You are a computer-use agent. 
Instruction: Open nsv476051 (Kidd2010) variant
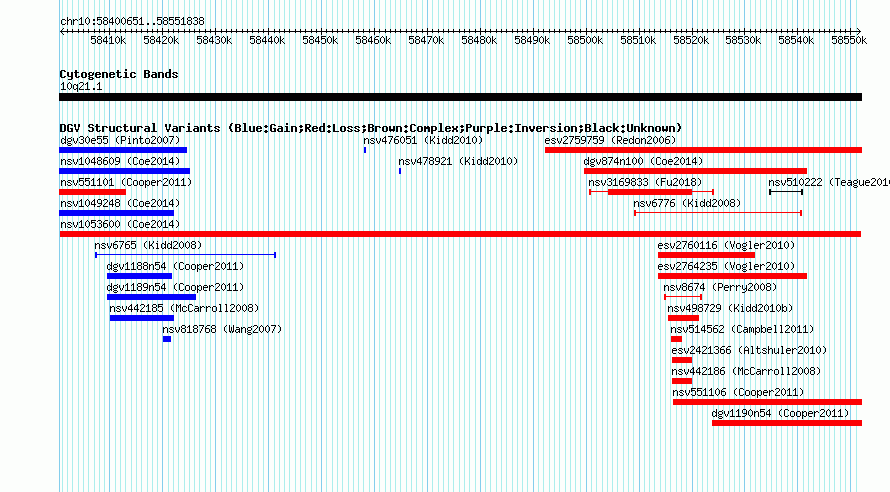(x=423, y=140)
